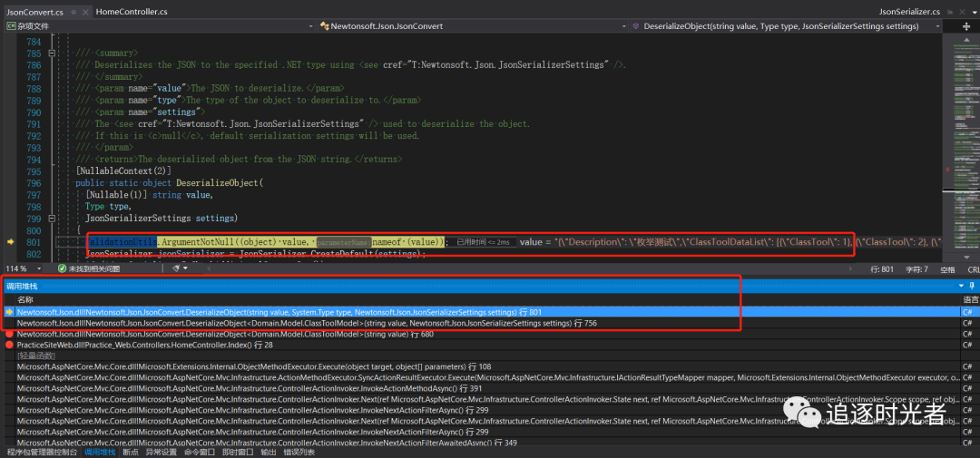Image resolution: width=980 pixels, height=458 pixels.
Task: Click line number 796 in the gutter
Action: [x=34, y=183]
